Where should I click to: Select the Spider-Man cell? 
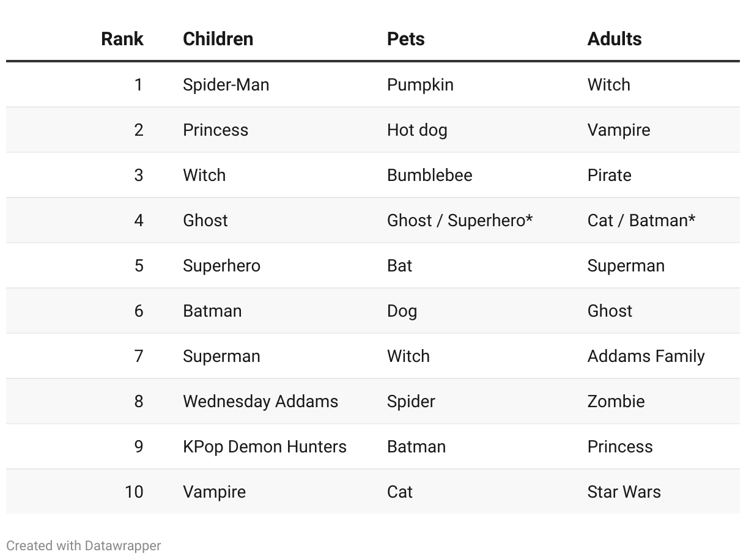pos(226,84)
